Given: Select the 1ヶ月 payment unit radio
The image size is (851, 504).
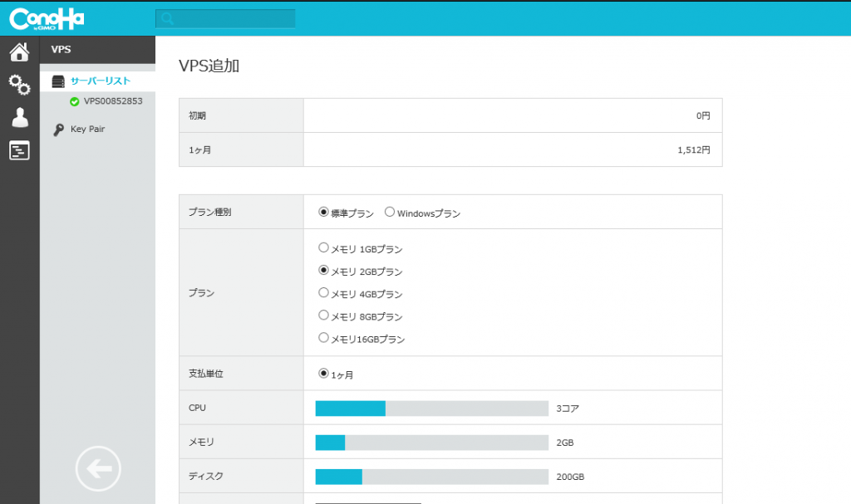Looking at the screenshot, I should tap(323, 374).
